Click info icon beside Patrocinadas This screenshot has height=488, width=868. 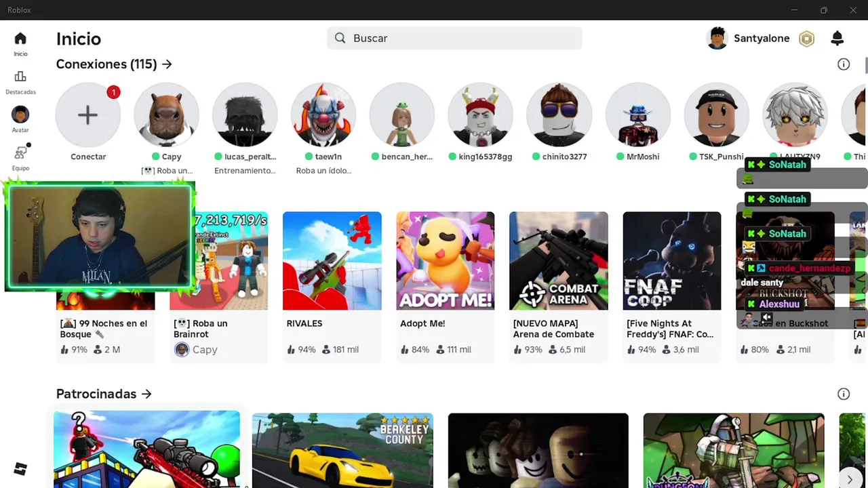[844, 394]
